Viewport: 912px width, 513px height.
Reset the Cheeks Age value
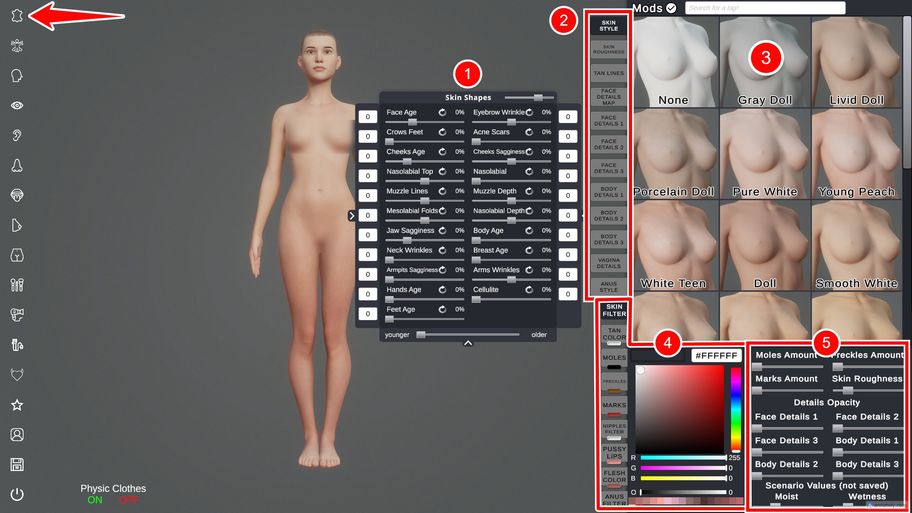click(x=443, y=152)
